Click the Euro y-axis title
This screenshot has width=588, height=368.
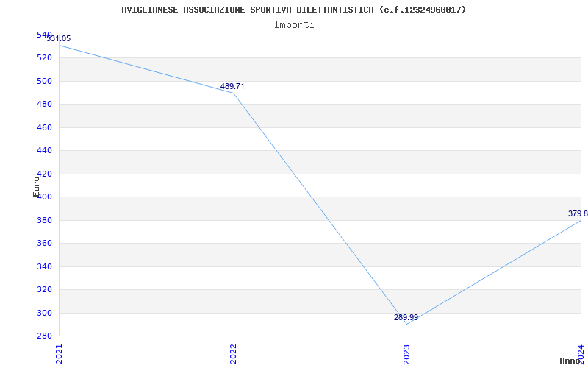36,186
